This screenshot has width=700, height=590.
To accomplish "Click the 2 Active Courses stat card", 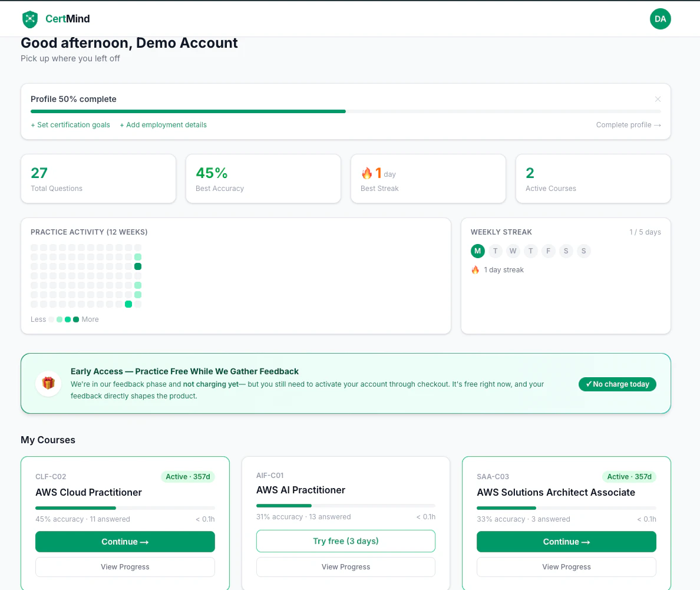I will click(x=593, y=179).
